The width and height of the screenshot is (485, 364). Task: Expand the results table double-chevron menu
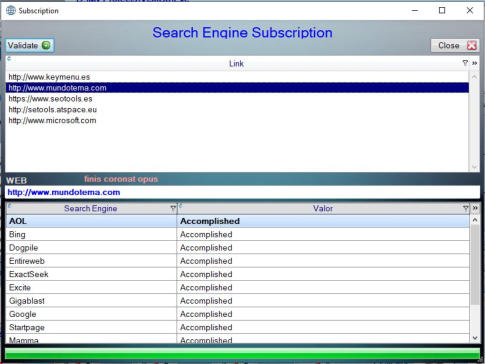475,208
